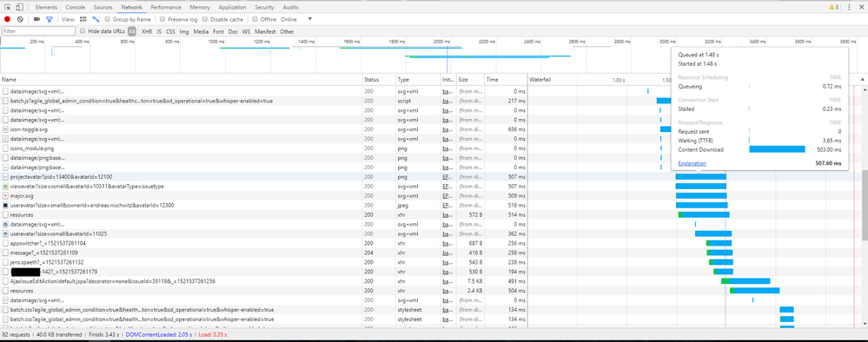Click the request list vertical scrollbar

click(865, 205)
